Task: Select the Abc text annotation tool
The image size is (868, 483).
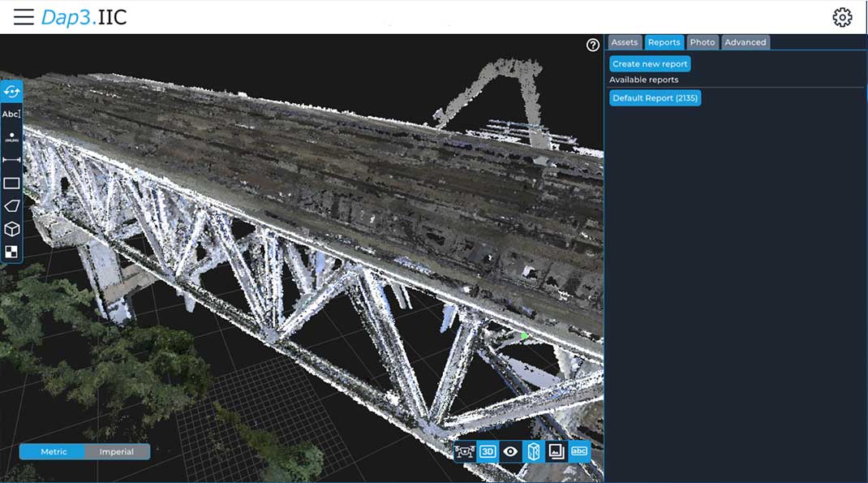Action: 11,114
